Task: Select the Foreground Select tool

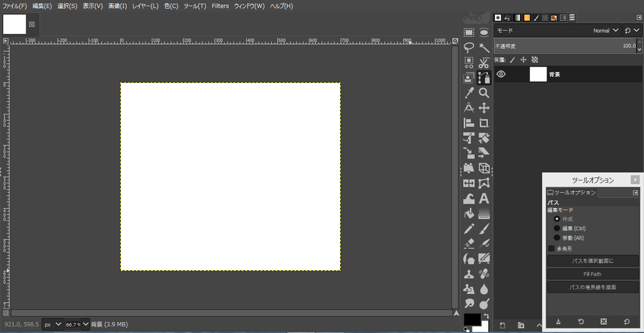Action: 469,78
